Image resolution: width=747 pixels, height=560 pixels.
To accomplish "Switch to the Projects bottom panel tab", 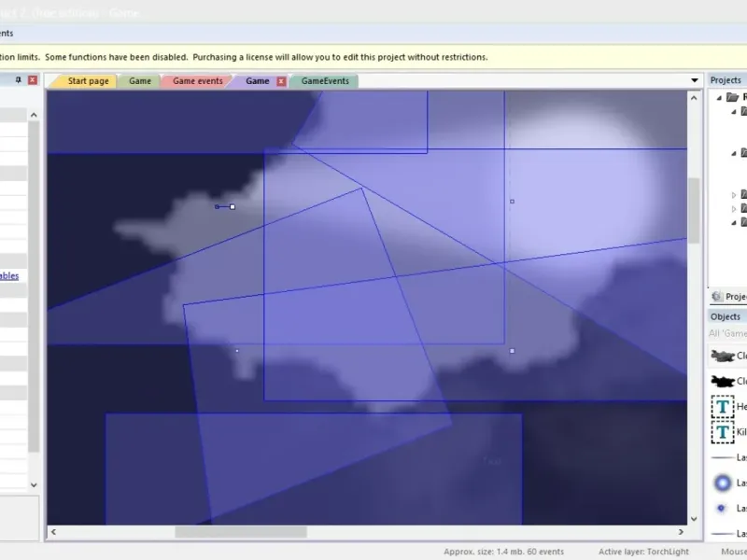I will point(728,297).
